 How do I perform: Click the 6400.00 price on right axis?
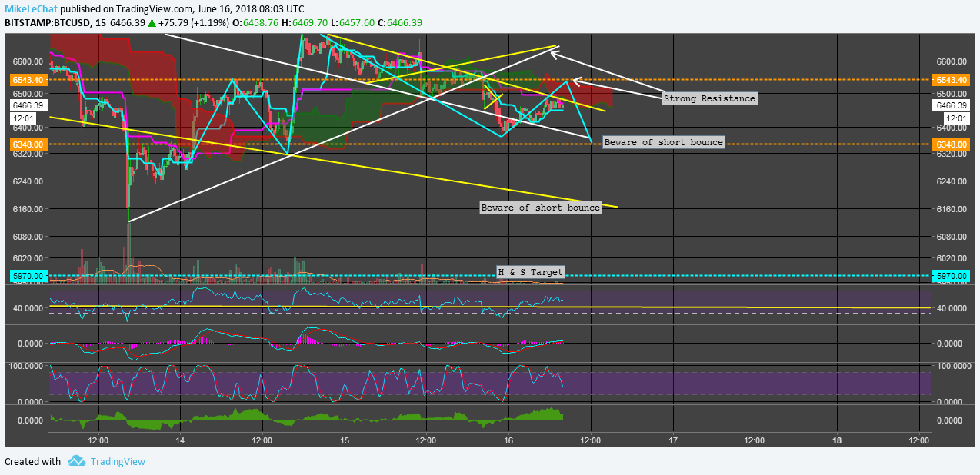951,126
